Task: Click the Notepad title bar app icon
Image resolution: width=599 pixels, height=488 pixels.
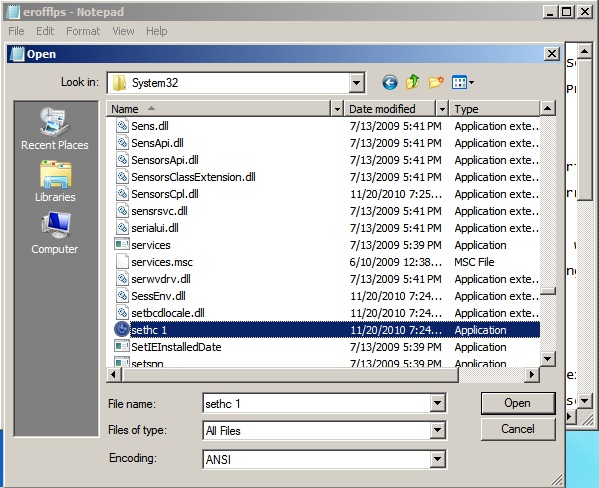Action: point(13,12)
